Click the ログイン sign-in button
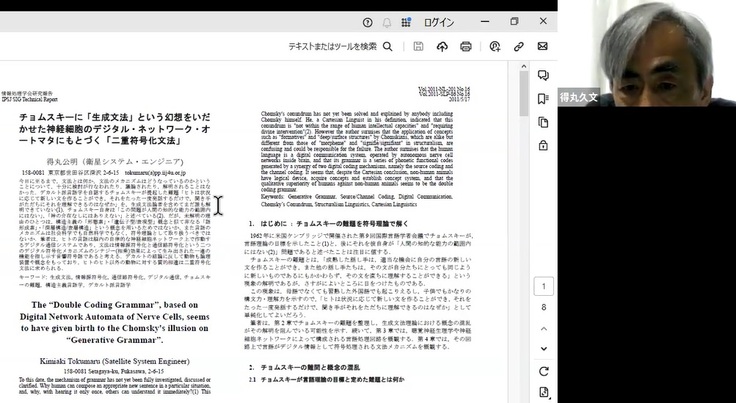Viewport: 736px width, 403px height. click(x=437, y=21)
